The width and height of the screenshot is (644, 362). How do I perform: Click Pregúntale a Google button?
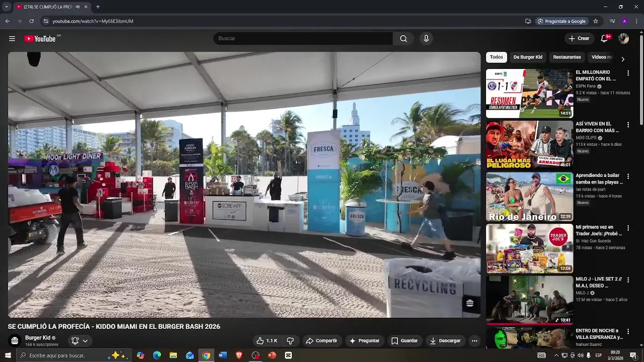(561, 21)
